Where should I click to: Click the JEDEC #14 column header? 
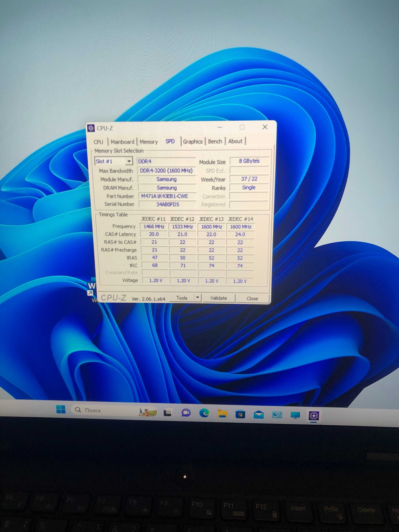[x=241, y=219]
